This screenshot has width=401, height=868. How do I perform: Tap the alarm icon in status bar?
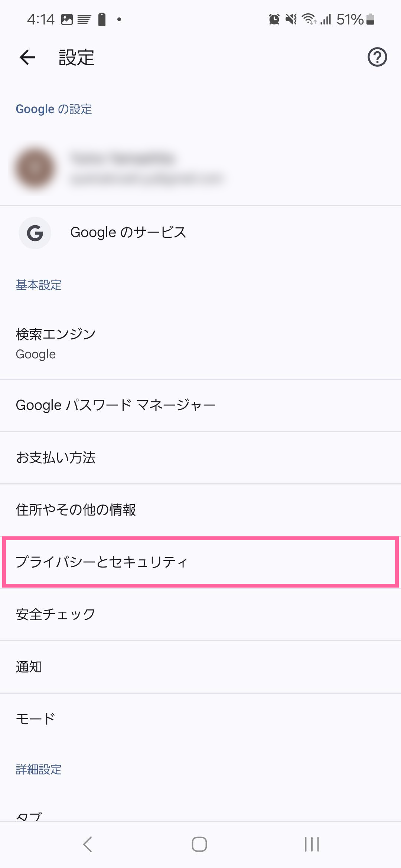[274, 19]
